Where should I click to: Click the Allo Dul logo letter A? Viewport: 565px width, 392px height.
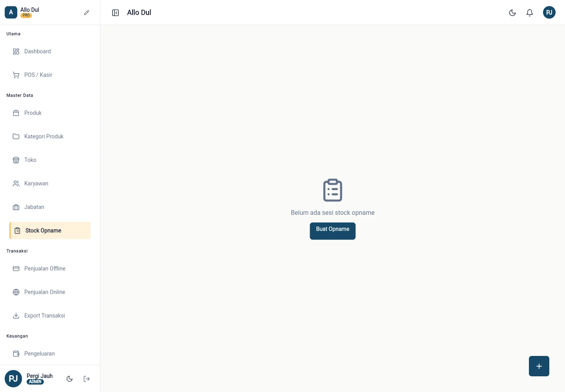pyautogui.click(x=11, y=13)
